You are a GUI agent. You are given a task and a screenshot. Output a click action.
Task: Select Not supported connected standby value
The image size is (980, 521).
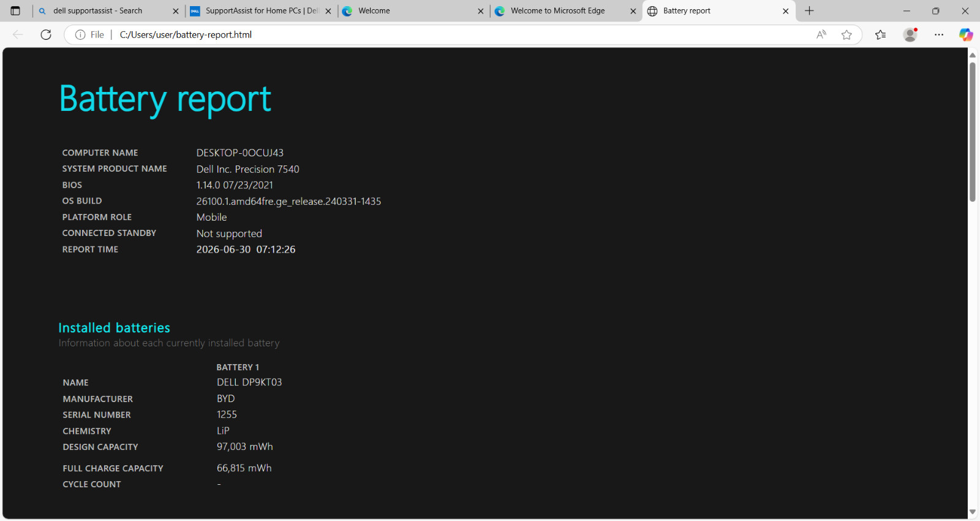click(229, 234)
